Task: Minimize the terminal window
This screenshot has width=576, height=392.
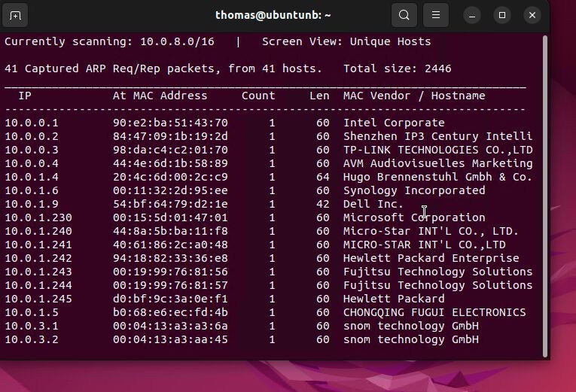Action: coord(472,15)
